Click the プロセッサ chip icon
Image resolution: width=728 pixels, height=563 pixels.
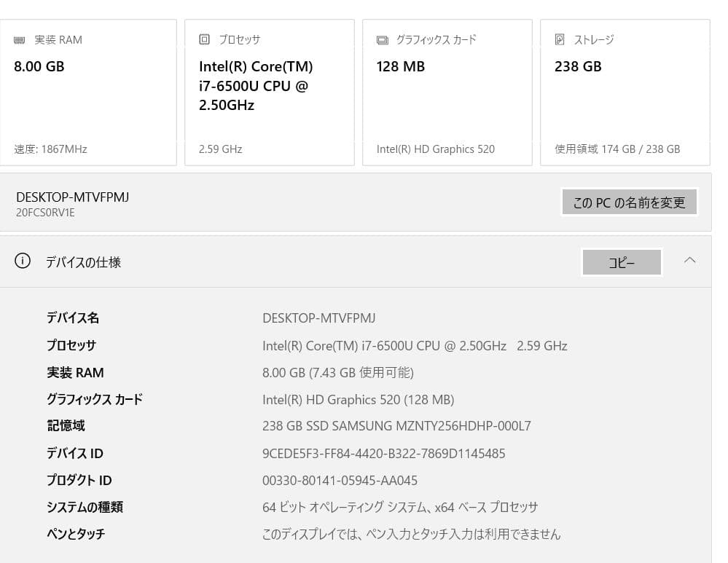[203, 39]
